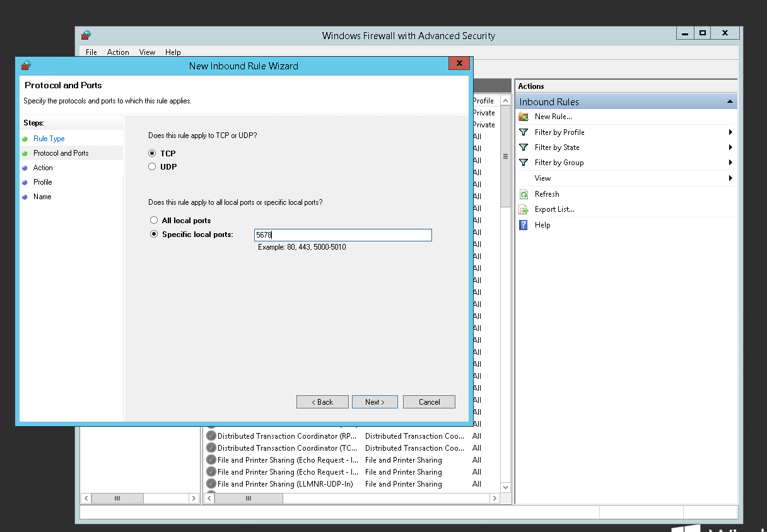Collapse the Inbound Rules actions section
Viewport: 767px width, 532px height.
[x=729, y=101]
